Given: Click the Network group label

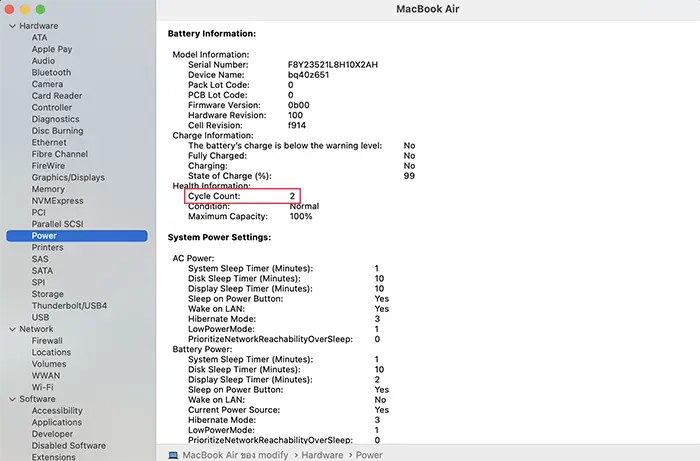Looking at the screenshot, I should [x=36, y=329].
